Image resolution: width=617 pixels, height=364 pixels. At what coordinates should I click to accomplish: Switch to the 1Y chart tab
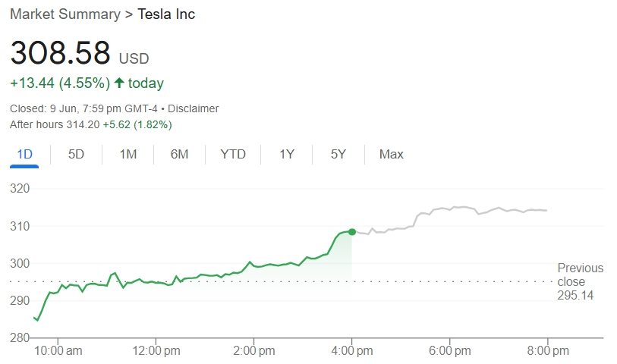coord(286,154)
